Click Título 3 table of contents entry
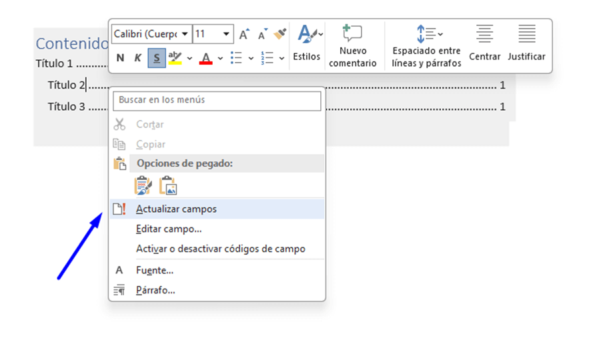This screenshot has width=591, height=364. point(66,107)
